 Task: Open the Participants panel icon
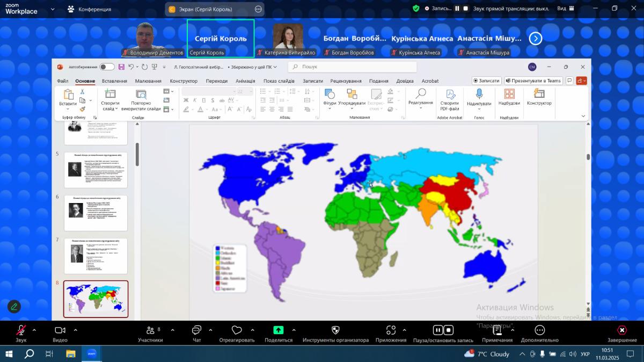click(x=150, y=330)
